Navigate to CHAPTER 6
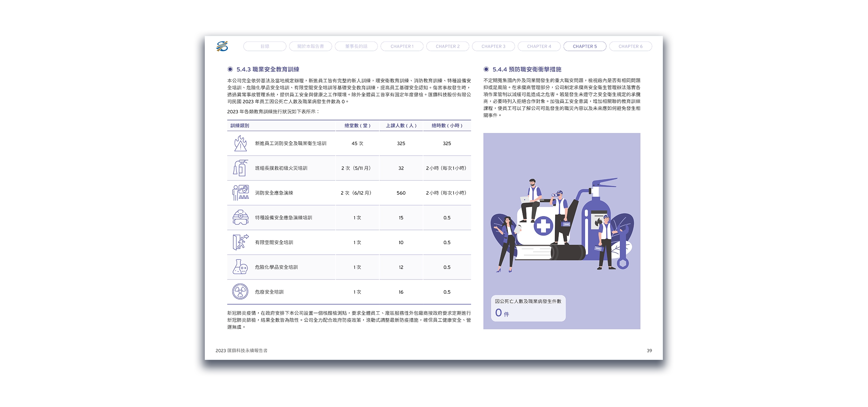 (631, 47)
